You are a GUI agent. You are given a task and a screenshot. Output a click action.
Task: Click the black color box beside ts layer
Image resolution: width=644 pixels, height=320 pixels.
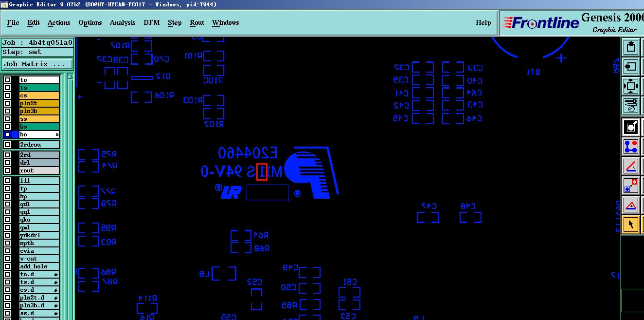point(15,88)
